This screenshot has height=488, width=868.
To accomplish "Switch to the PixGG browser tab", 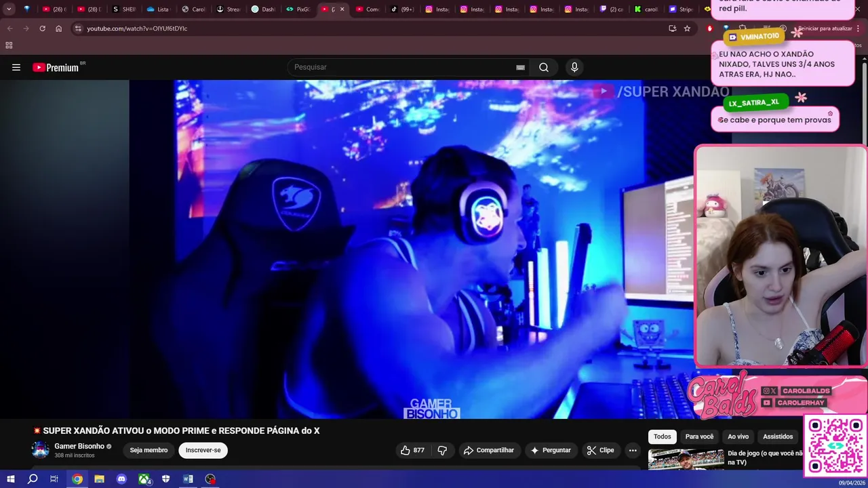I will (x=298, y=9).
